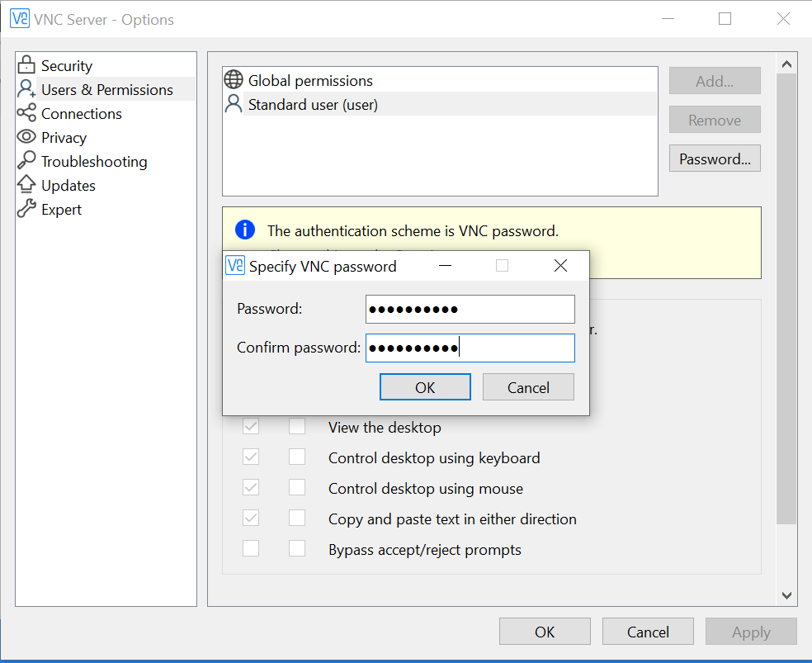Click the scroll-up arrow of the permissions panel
The width and height of the screenshot is (812, 663).
point(786,64)
